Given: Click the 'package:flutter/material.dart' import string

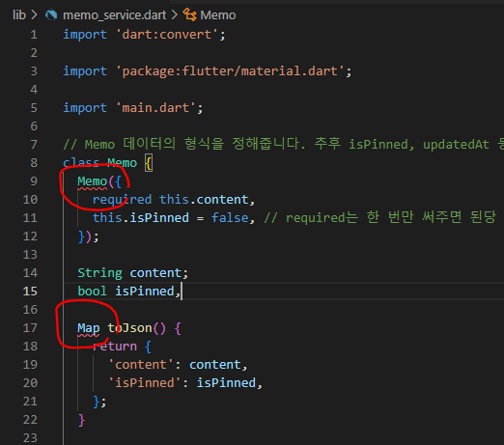Looking at the screenshot, I should point(230,71).
